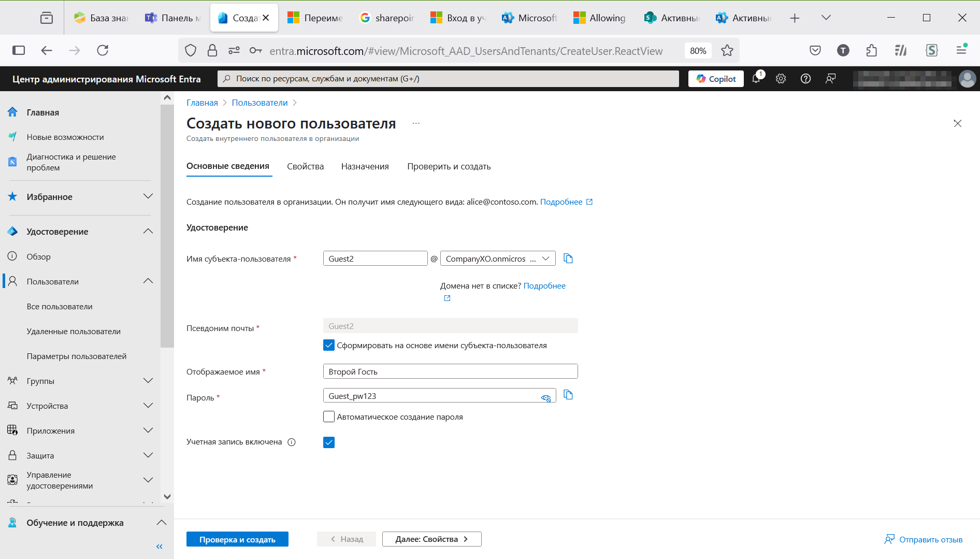Screen dimensions: 980x559
Task: Expand the Favorites section
Action: click(x=148, y=197)
